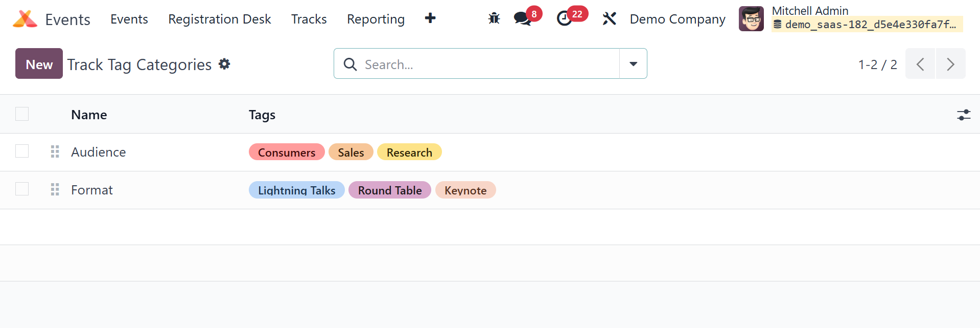Open the debug bug icon menu
The width and height of the screenshot is (980, 328).
click(494, 19)
